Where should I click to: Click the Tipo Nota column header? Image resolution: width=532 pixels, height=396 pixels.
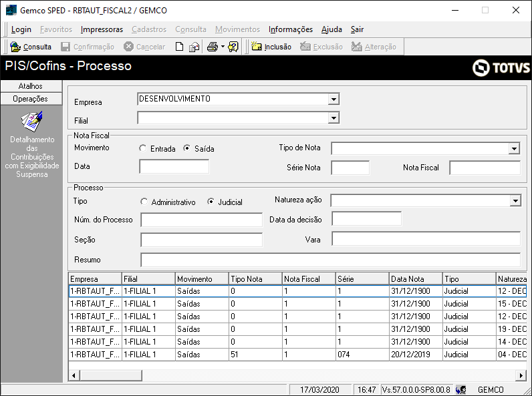click(x=255, y=278)
